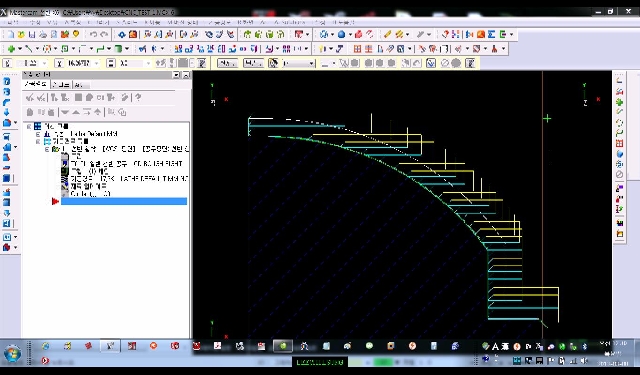Click the green solid box icon in sketcher toolbar
Screen dimensions: 640x375
[118, 49]
